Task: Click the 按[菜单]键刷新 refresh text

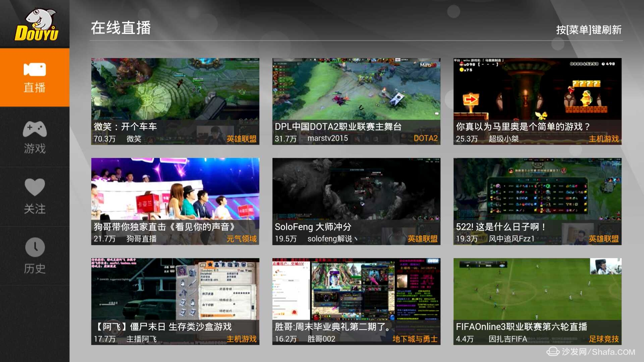Action: [589, 30]
